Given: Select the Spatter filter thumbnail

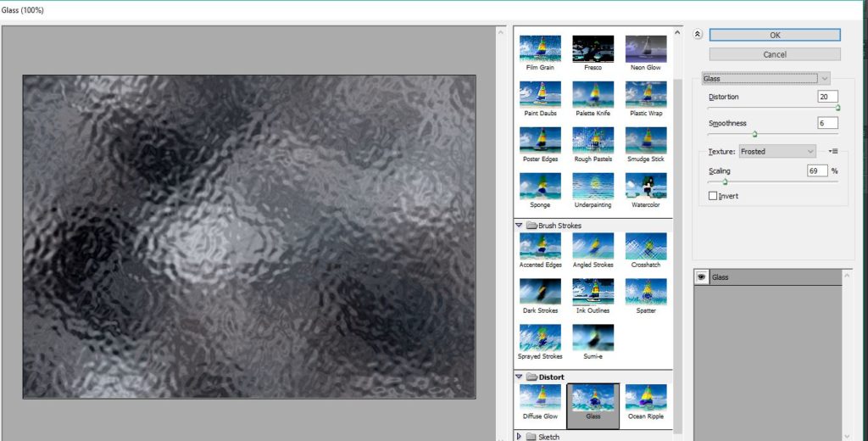Looking at the screenshot, I should coord(646,292).
